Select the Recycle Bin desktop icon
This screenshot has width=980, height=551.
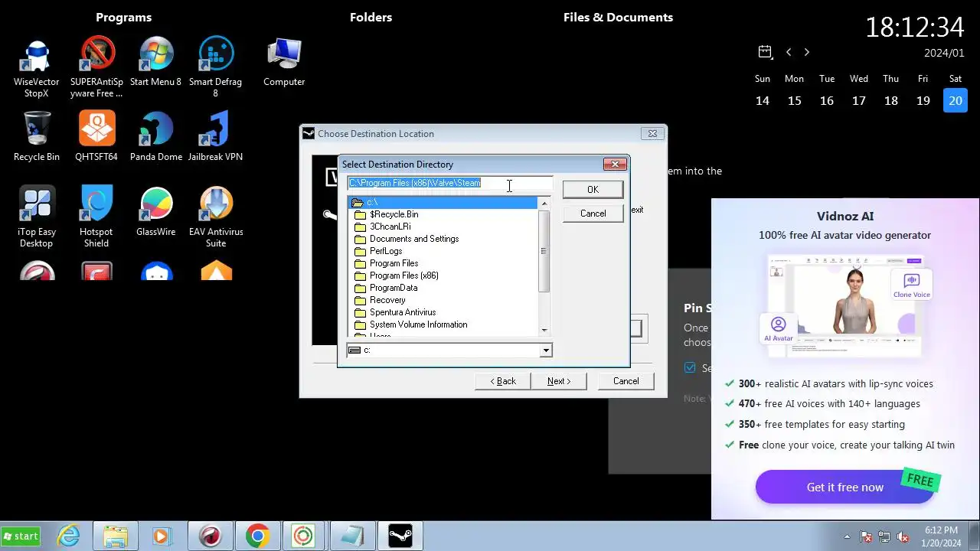coord(37,136)
